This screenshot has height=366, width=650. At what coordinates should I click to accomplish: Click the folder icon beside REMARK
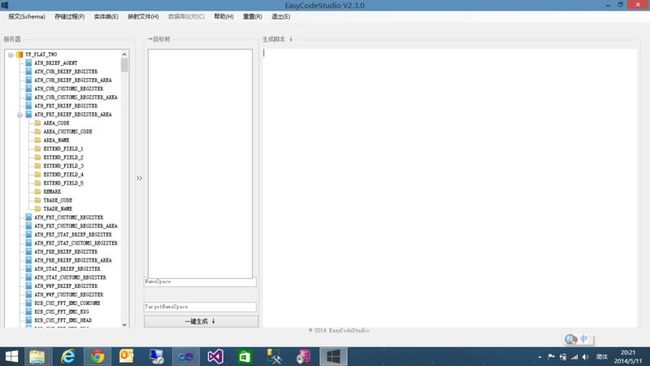click(x=37, y=191)
